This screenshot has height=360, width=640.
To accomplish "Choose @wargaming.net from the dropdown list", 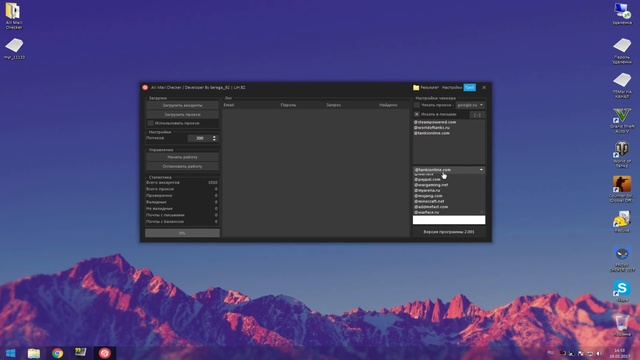I will point(431,185).
